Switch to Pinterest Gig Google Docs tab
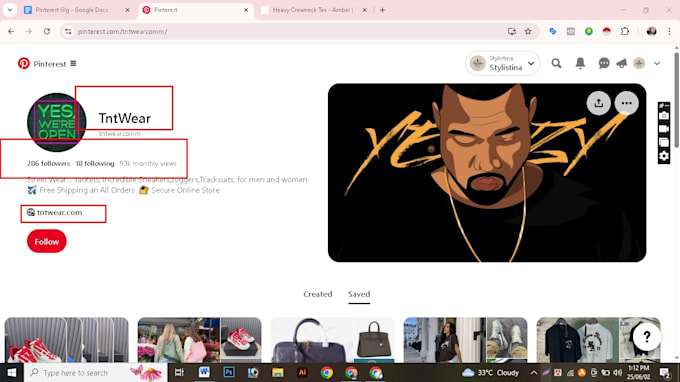The width and height of the screenshot is (680, 382). click(x=72, y=10)
